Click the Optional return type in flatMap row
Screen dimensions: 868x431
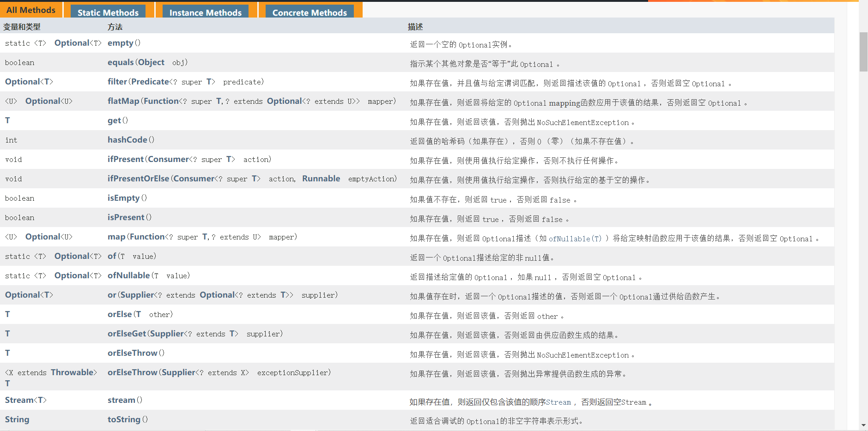click(x=43, y=101)
